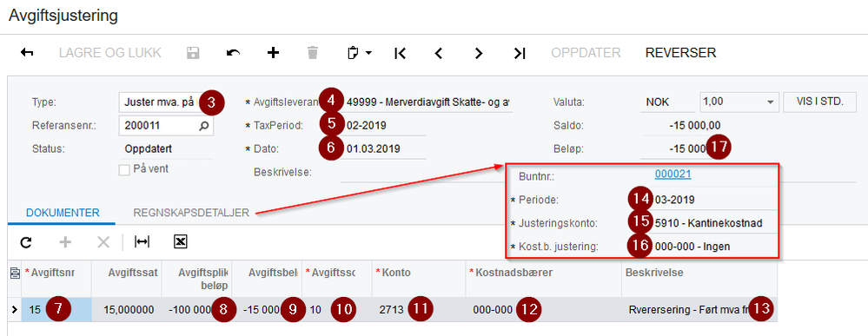Click the Type field Juster mva.
868x336 pixels.
pos(166,102)
